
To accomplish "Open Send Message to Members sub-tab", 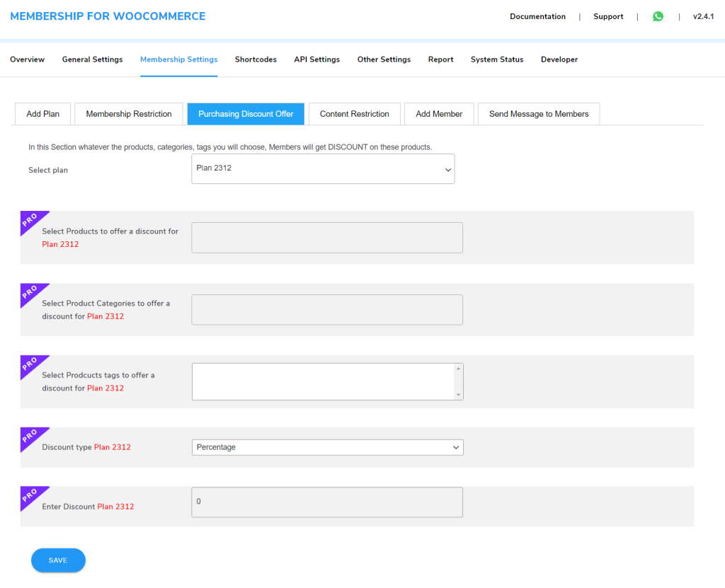I will (539, 114).
